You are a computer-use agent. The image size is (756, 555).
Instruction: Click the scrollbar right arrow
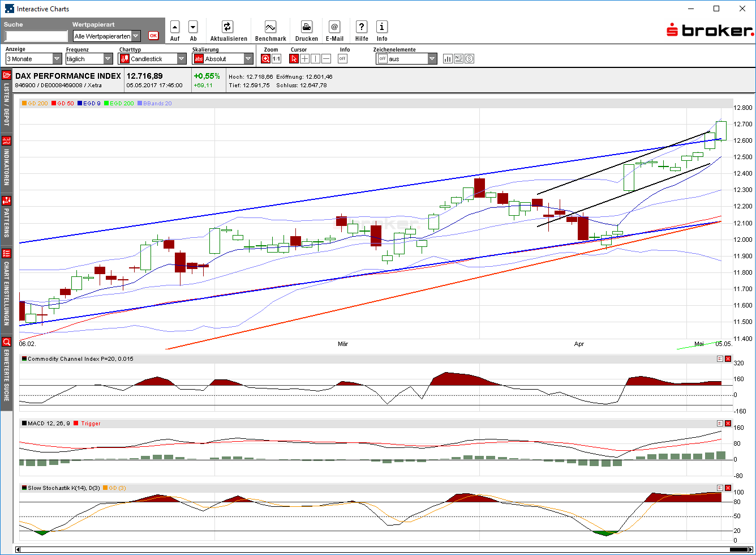coord(750,549)
